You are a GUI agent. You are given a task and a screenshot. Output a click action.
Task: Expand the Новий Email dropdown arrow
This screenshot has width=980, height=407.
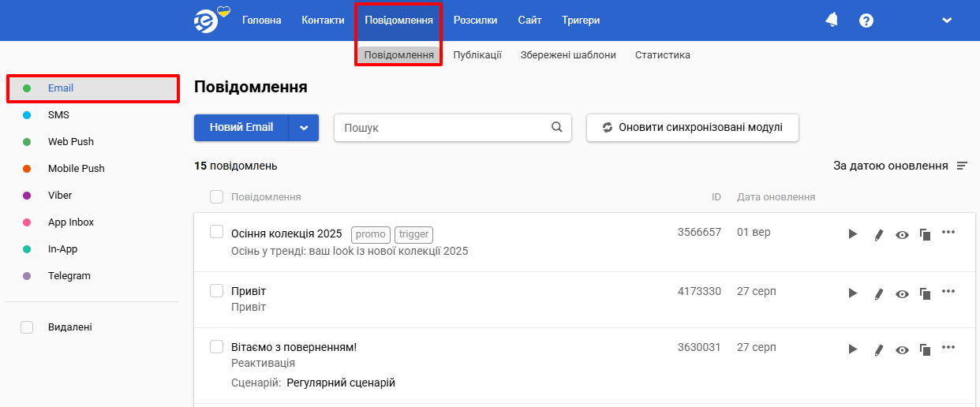304,127
